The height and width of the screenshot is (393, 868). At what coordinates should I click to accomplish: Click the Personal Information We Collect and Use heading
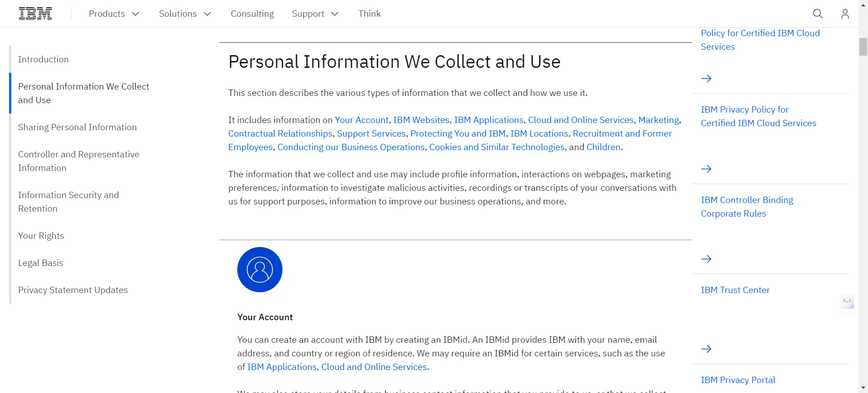tap(394, 62)
